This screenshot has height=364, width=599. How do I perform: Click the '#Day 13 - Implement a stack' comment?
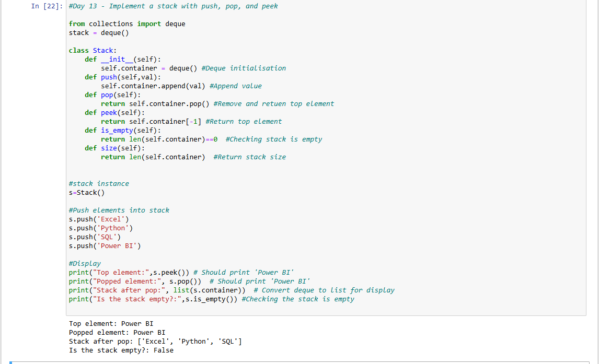pos(173,6)
